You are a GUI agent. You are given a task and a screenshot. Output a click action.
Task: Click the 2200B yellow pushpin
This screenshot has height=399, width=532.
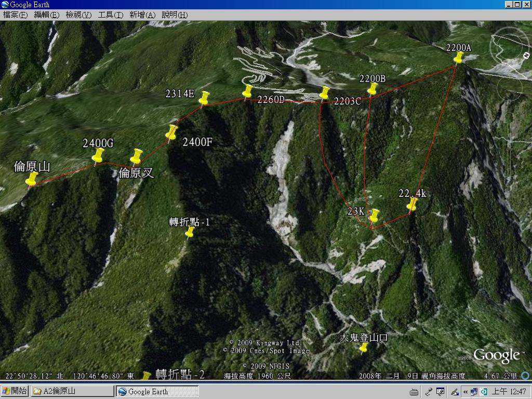(373, 89)
